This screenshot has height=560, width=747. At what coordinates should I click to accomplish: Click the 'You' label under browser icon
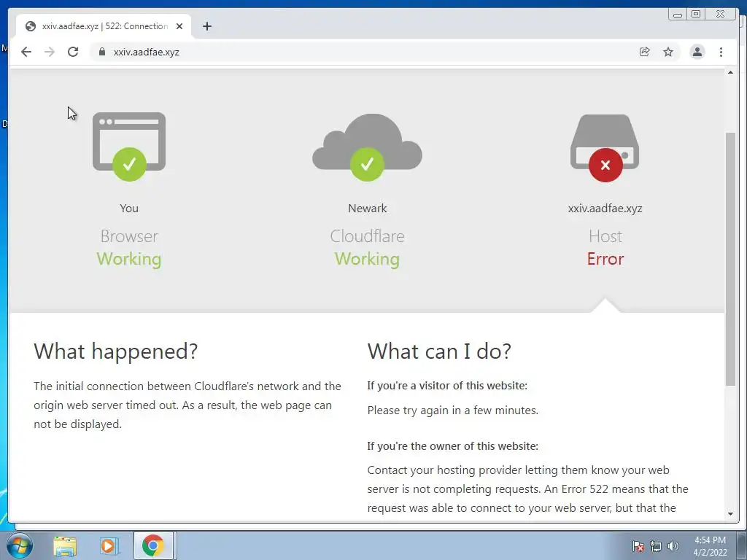[x=129, y=208]
